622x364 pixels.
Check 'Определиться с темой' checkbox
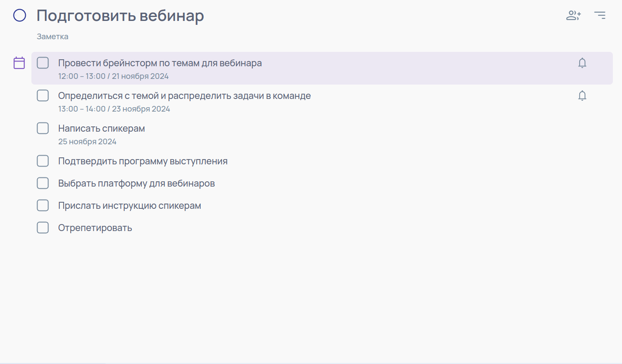tap(43, 95)
